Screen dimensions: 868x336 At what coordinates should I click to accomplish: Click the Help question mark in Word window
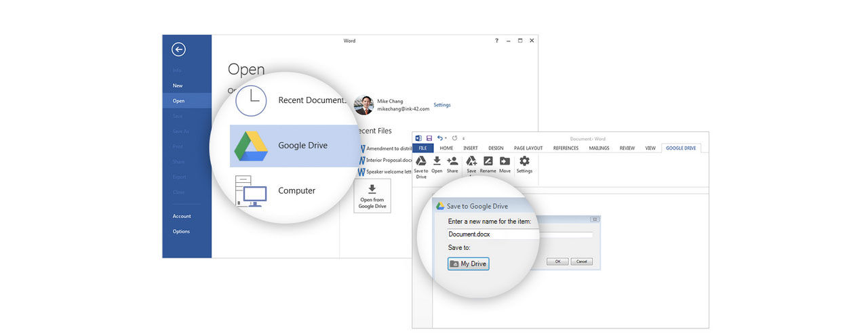coord(496,41)
